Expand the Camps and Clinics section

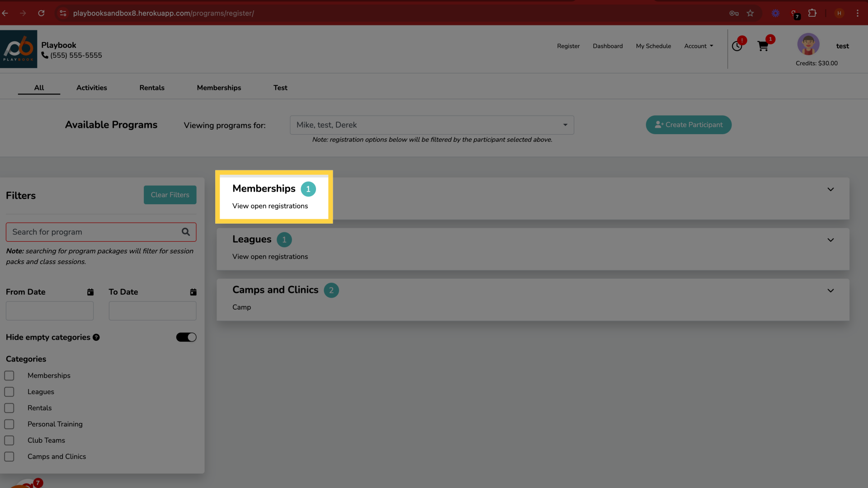pyautogui.click(x=830, y=290)
